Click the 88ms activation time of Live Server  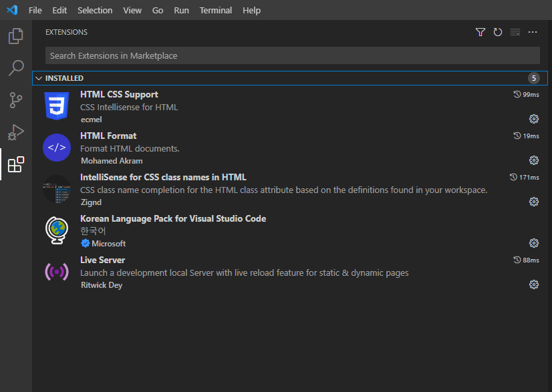click(527, 260)
